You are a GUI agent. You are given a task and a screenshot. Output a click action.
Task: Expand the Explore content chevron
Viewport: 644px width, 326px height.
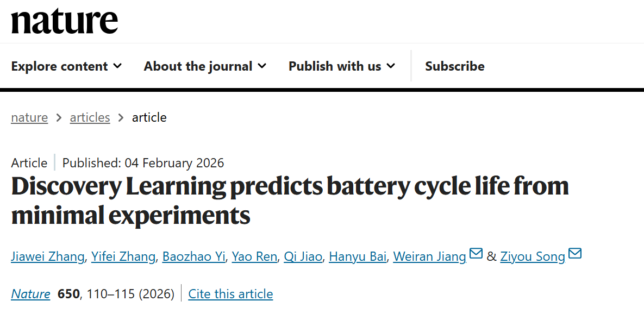(x=117, y=66)
